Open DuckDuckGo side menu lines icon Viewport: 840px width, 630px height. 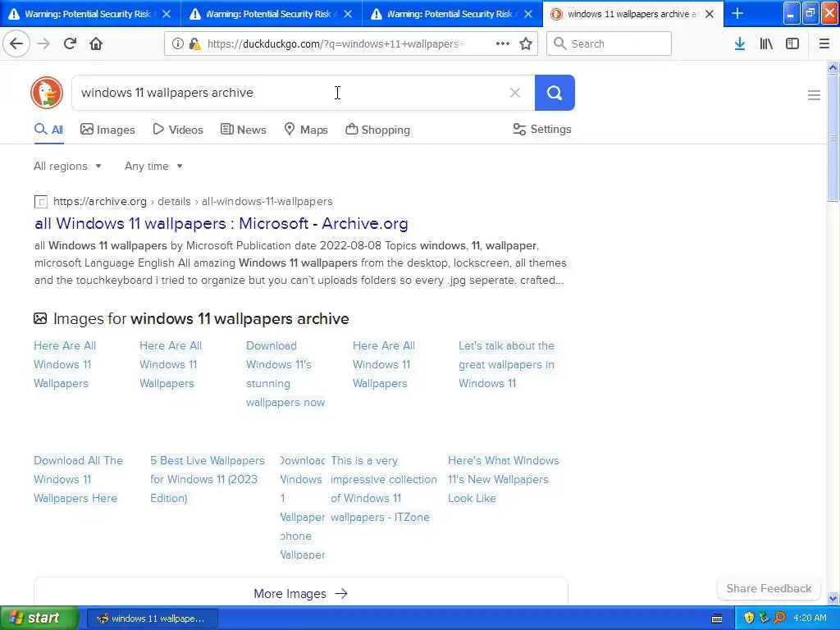pos(814,95)
